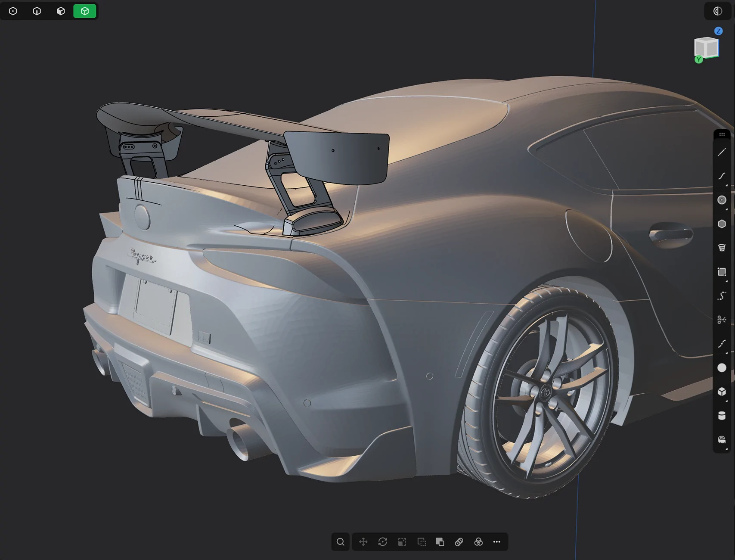Open the curve-through-point tool flyout
The width and height of the screenshot is (735, 560).
click(722, 344)
